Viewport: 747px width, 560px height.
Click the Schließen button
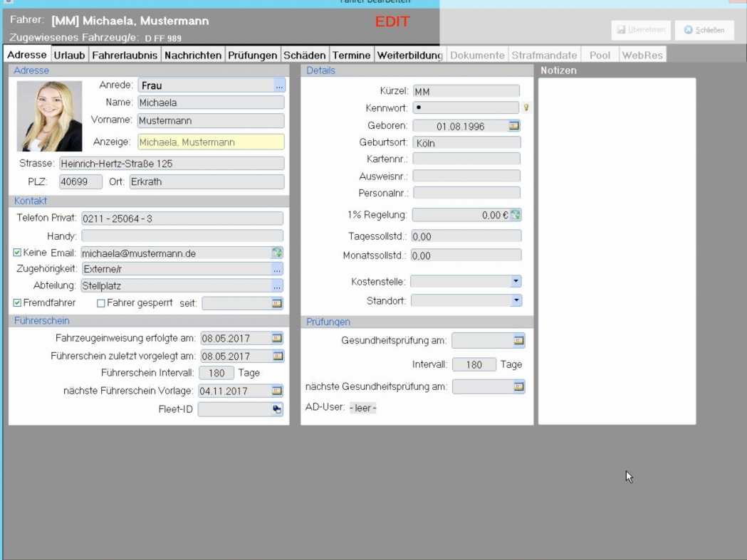[704, 30]
